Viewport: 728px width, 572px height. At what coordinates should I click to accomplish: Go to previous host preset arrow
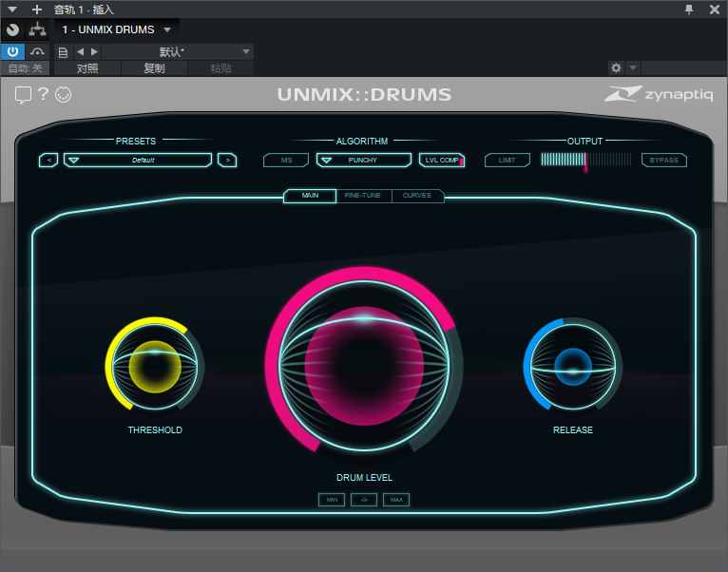81,51
